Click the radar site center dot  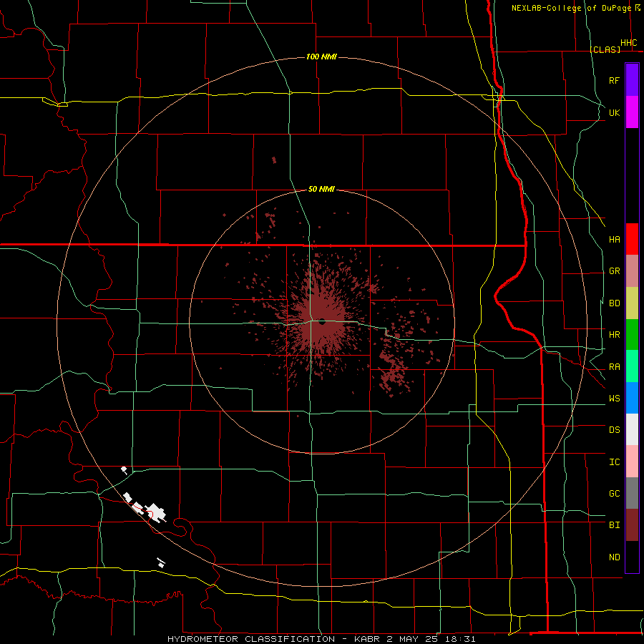[x=323, y=321]
